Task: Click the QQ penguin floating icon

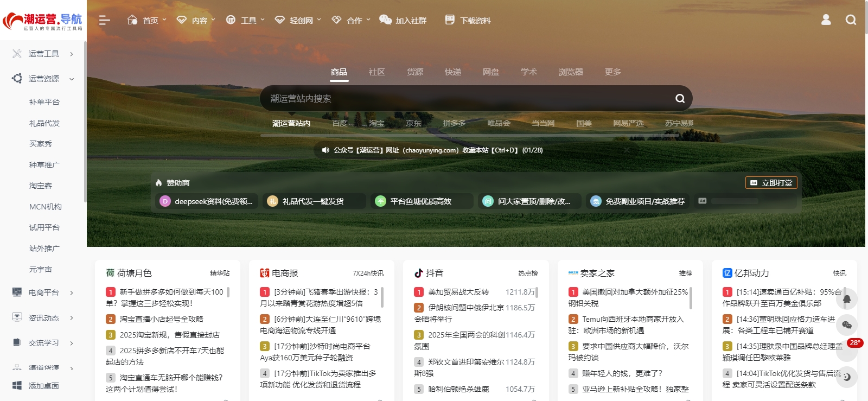Action: [846, 298]
